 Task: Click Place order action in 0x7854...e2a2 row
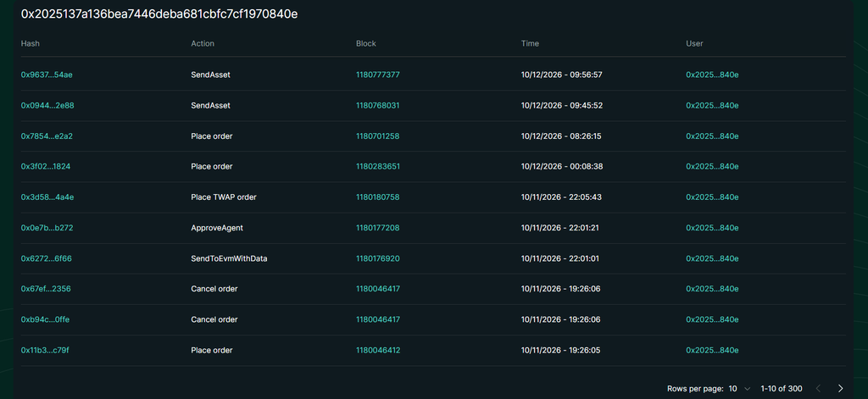point(211,136)
